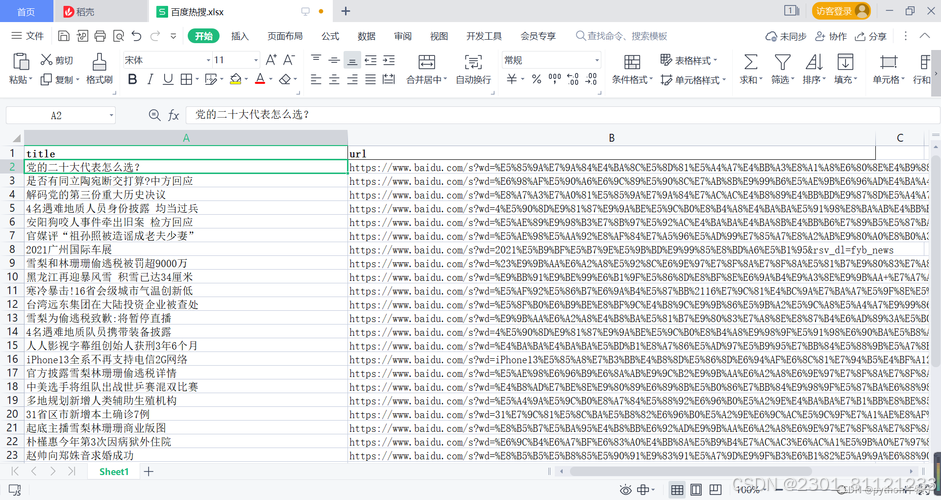Undo the last action
Screen dimensions: 941x500
tap(137, 36)
